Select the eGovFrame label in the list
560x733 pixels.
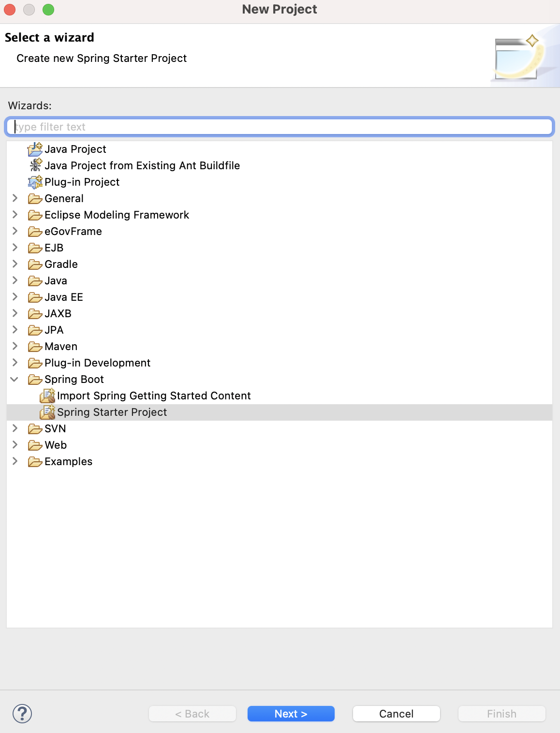(73, 231)
